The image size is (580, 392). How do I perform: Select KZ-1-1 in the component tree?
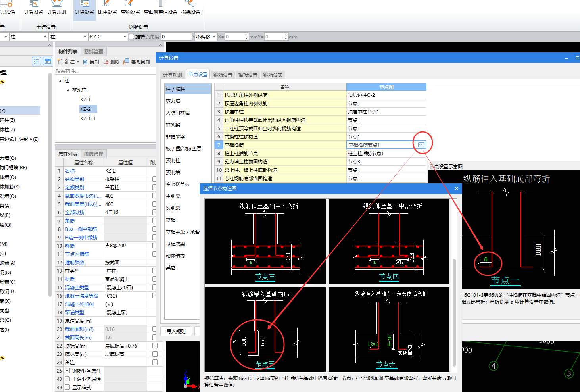[x=88, y=119]
